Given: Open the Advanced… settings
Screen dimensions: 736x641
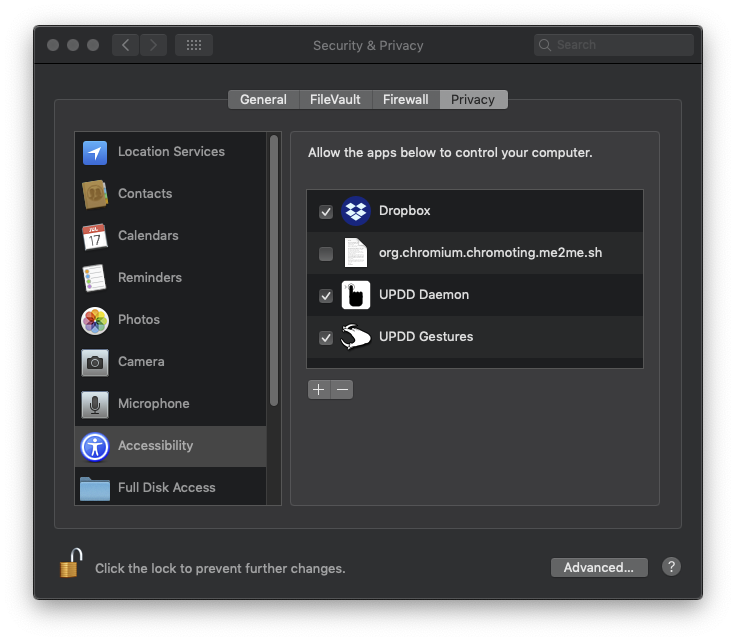Looking at the screenshot, I should tap(599, 567).
